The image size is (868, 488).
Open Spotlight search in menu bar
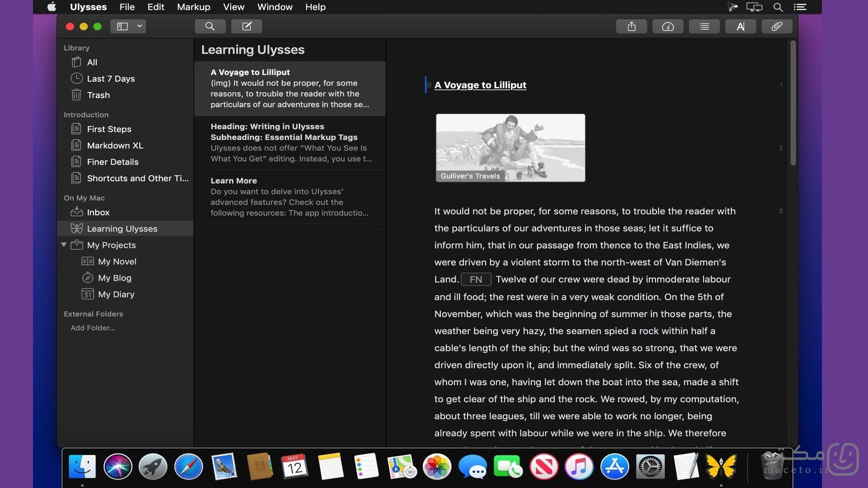[x=778, y=7]
